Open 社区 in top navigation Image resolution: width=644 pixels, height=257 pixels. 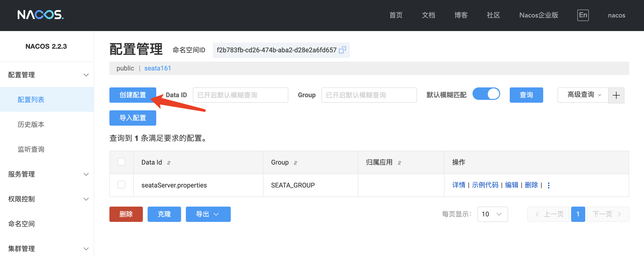493,15
